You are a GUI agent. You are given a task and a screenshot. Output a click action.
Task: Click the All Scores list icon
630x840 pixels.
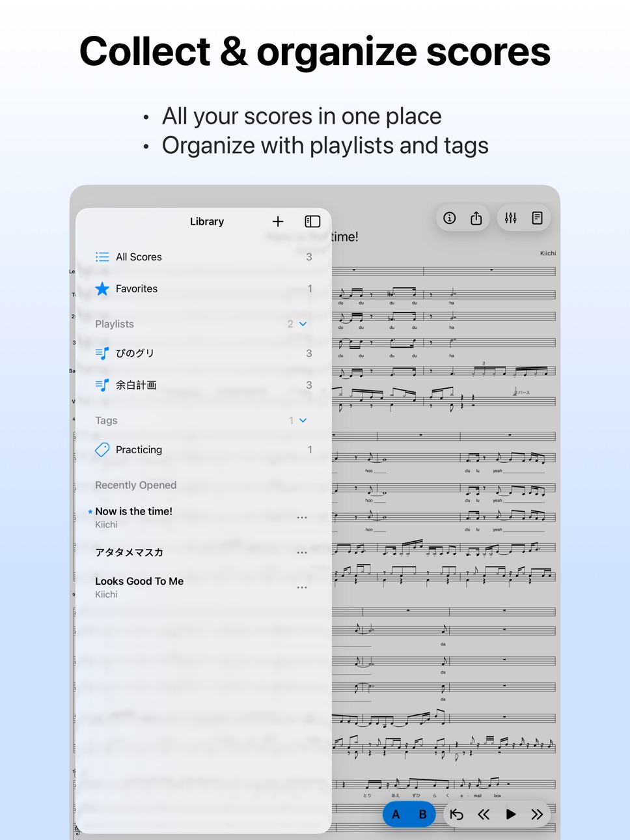click(x=102, y=257)
